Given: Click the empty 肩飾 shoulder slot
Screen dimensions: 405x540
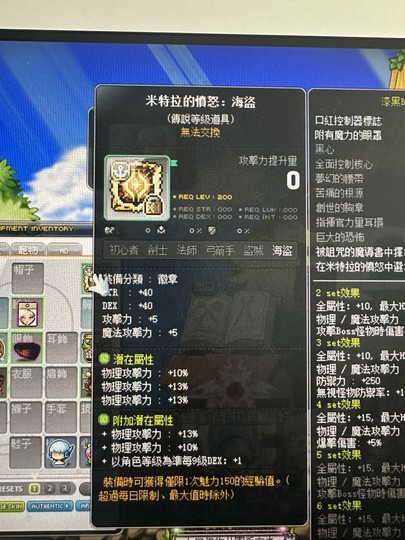Looking at the screenshot, I should [x=61, y=382].
